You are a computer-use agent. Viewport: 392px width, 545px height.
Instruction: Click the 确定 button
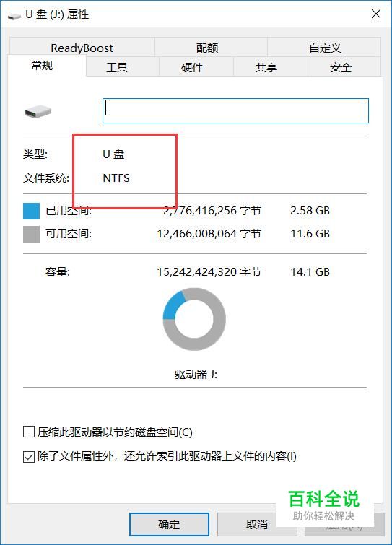(x=169, y=524)
